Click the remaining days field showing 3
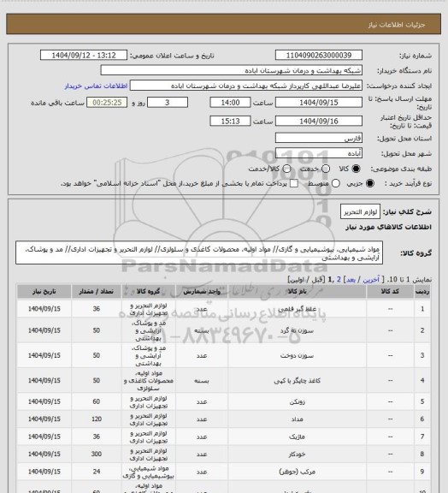 (x=168, y=103)
